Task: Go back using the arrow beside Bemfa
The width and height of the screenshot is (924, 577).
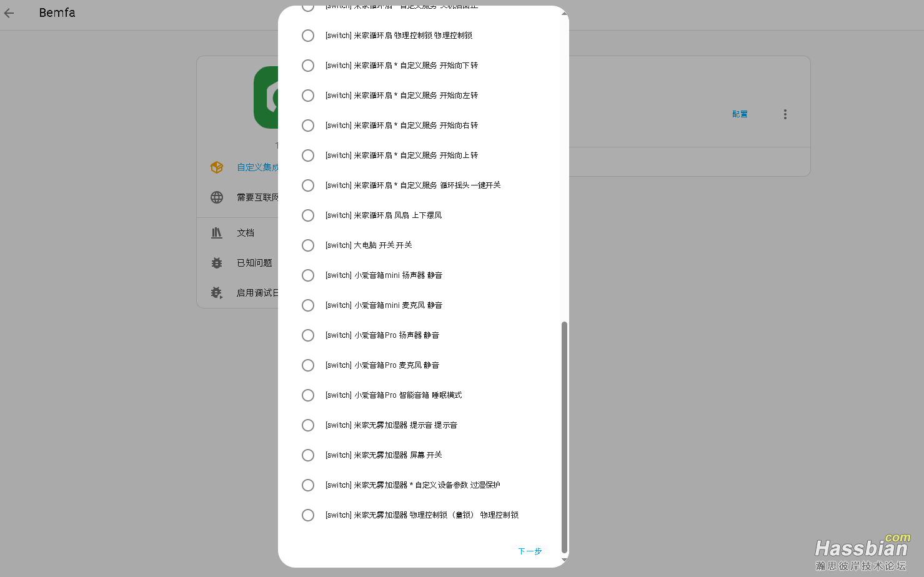Action: click(x=9, y=13)
